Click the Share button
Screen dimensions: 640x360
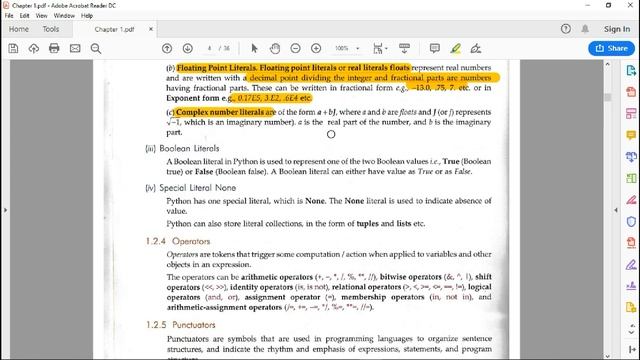pyautogui.click(x=611, y=48)
